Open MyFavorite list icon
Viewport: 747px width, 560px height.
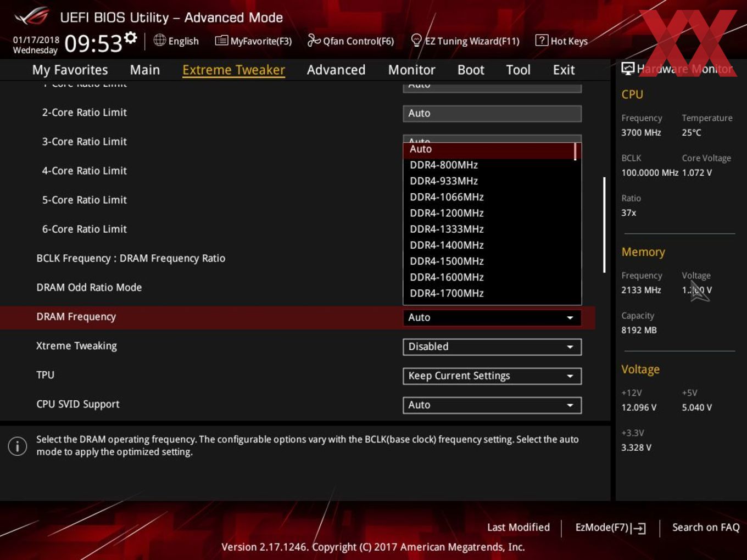[221, 41]
